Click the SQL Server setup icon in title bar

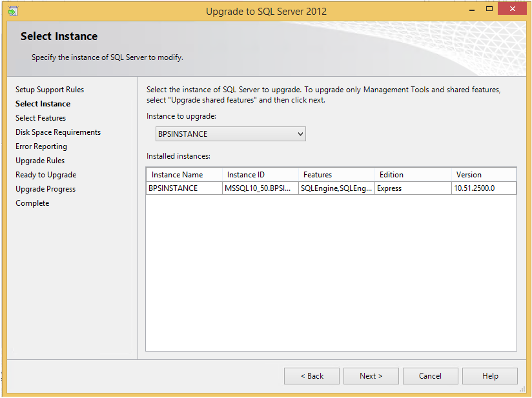(13, 11)
